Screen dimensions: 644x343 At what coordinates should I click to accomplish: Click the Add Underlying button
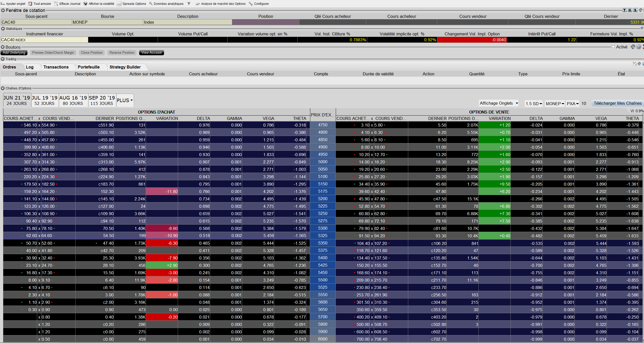[14, 53]
